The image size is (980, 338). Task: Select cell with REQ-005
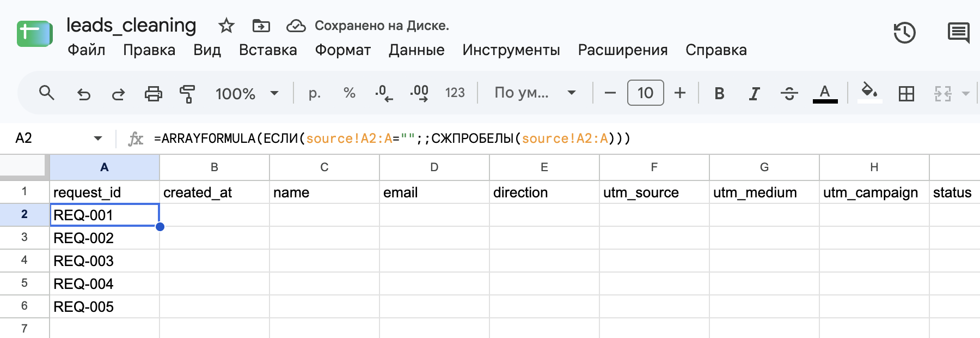tap(105, 306)
